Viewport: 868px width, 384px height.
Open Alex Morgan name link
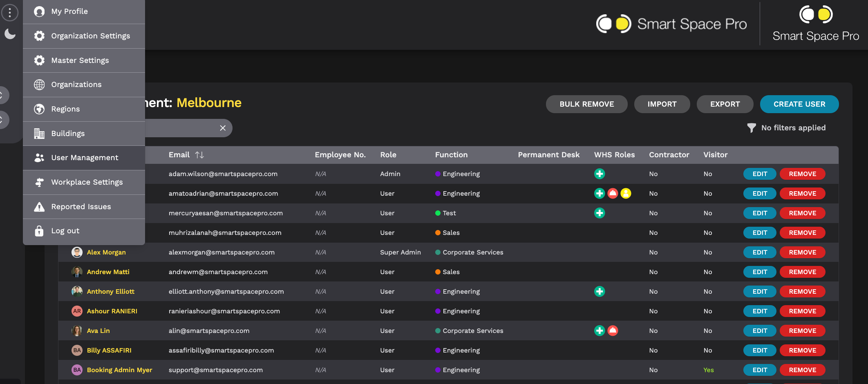point(106,252)
